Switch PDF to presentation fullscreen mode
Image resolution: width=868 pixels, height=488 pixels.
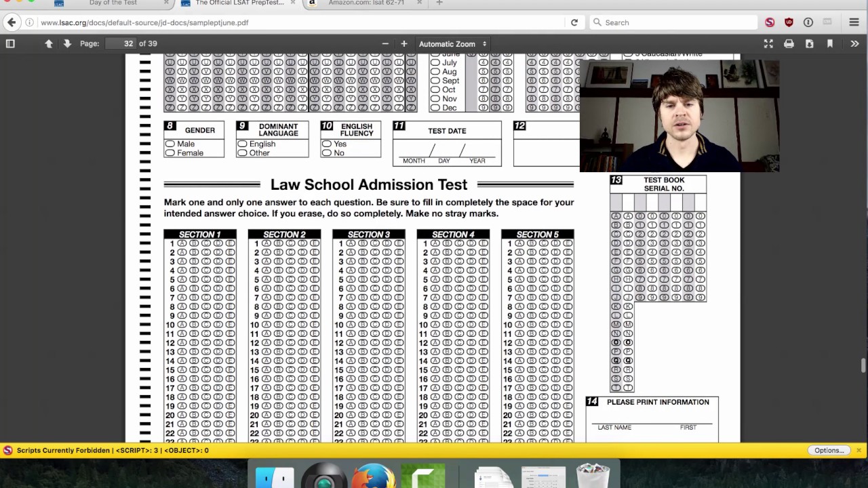(x=768, y=43)
